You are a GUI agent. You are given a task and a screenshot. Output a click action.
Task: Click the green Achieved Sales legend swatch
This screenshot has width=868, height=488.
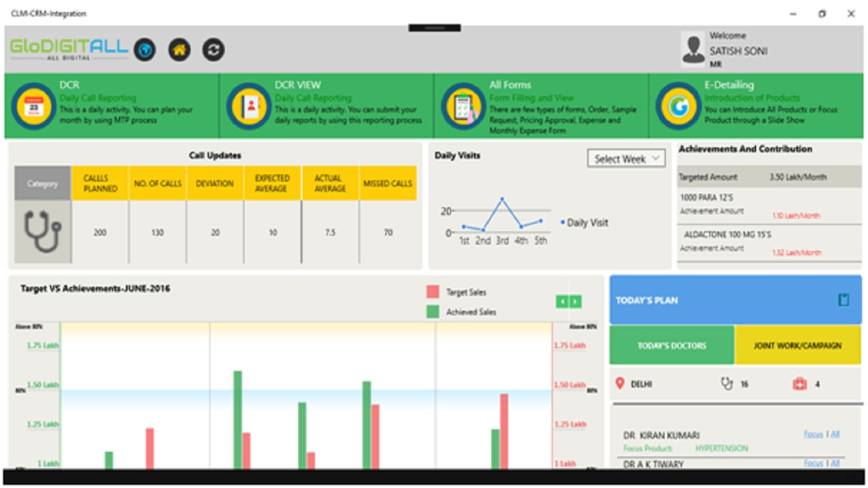coord(433,312)
